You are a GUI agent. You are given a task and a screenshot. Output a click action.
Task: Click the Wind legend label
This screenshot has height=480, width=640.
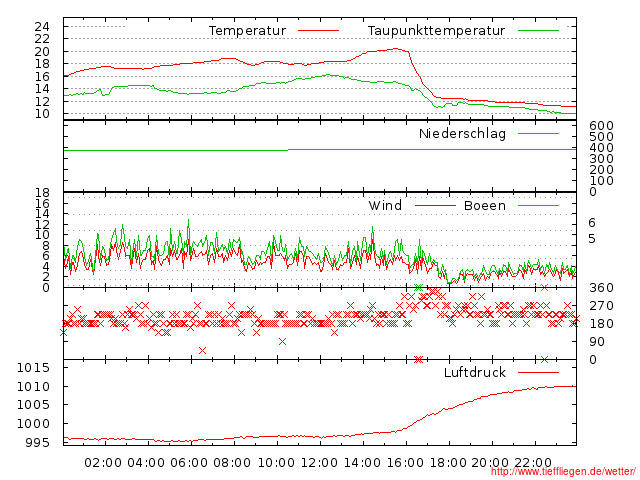coord(385,206)
